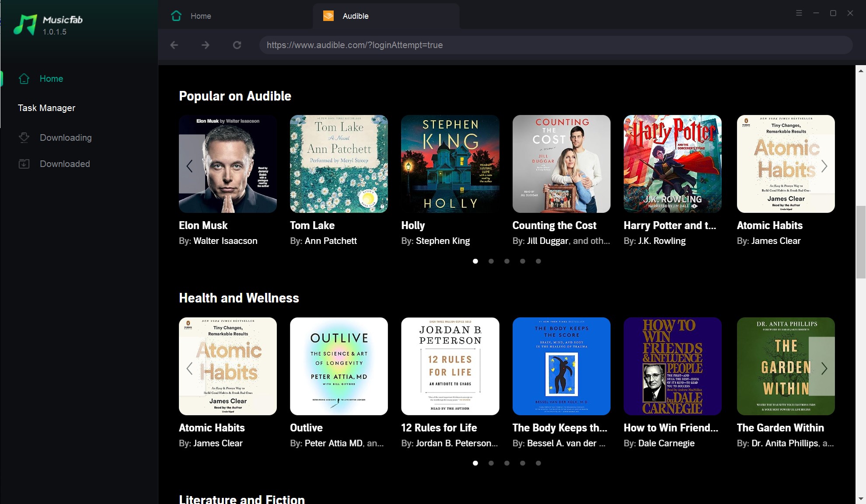Click the Audible URL address field
866x504 pixels.
pyautogui.click(x=555, y=45)
